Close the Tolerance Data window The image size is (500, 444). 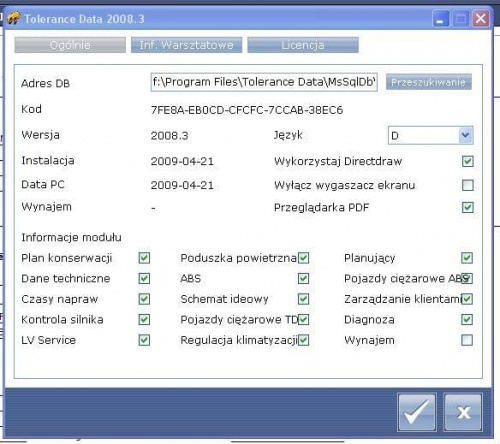pos(481,18)
